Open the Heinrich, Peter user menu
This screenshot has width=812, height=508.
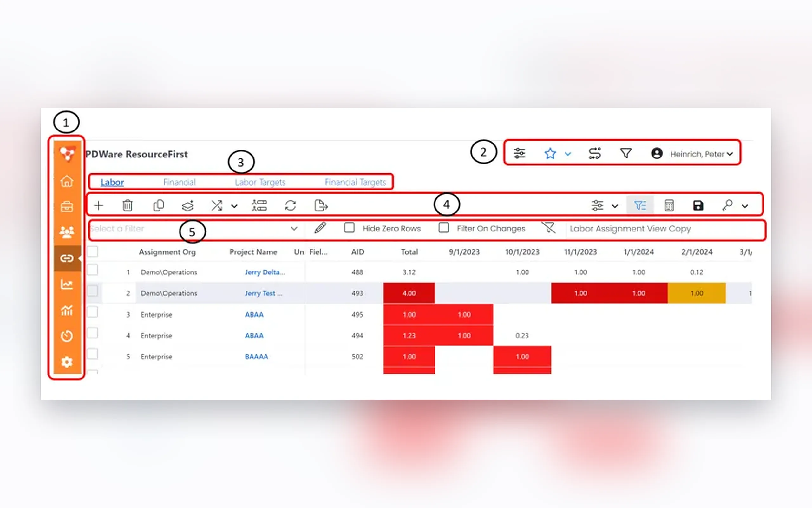pos(701,154)
